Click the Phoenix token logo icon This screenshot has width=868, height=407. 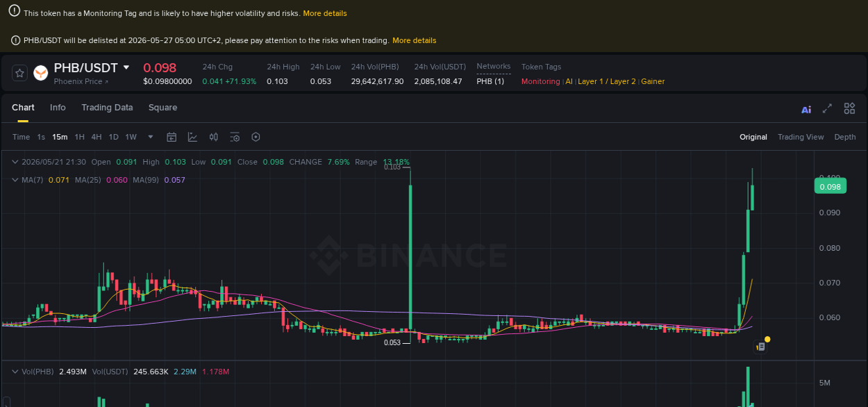pyautogui.click(x=41, y=72)
